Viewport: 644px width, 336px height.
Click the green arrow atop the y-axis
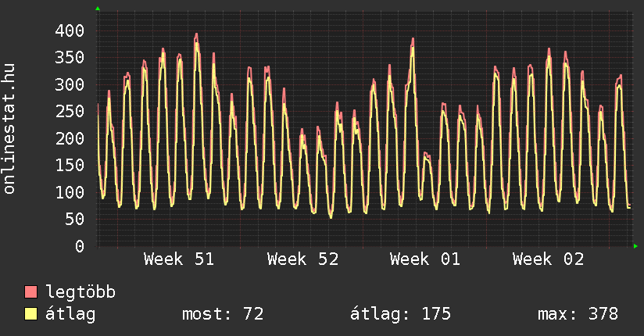tap(98, 9)
